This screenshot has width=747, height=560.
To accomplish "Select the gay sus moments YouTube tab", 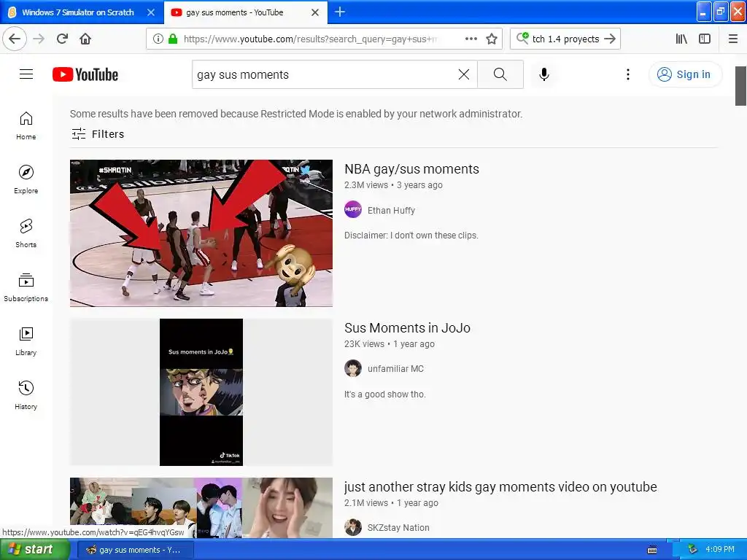I will [234, 12].
